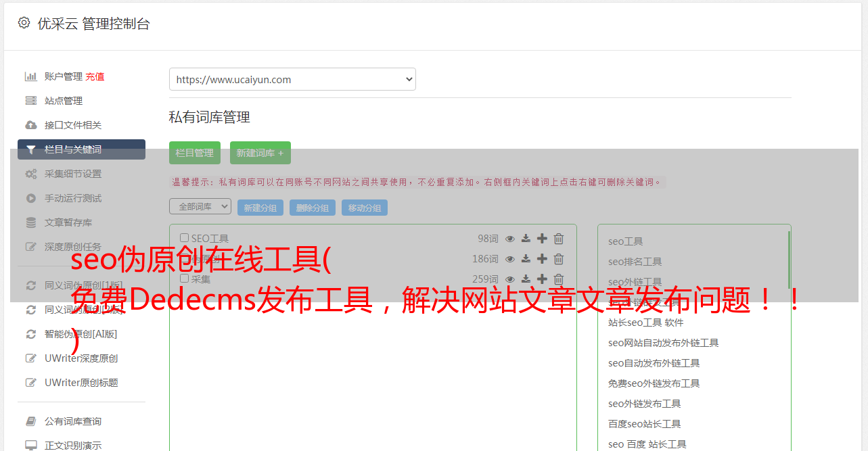Open 文章暂存库 database icon
Viewport: 868px width, 451px height.
coord(30,222)
